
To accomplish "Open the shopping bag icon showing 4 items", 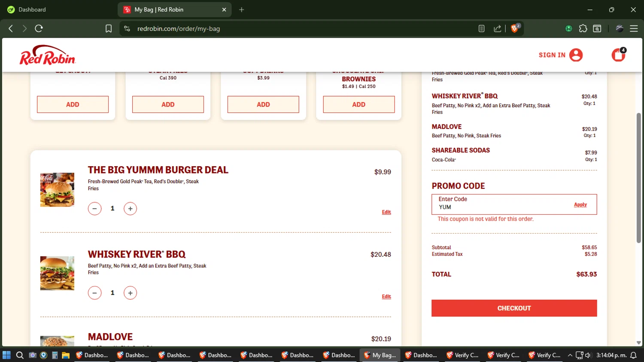I will point(619,55).
